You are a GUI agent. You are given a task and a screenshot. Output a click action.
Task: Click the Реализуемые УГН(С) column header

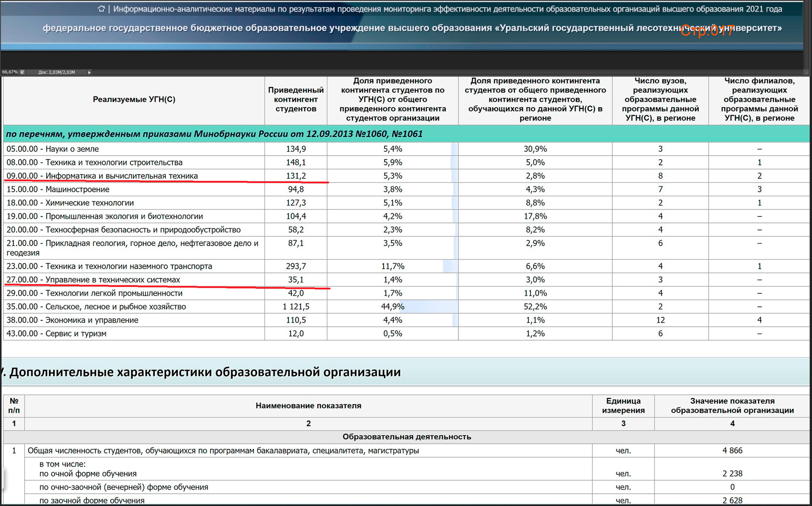[x=134, y=99]
